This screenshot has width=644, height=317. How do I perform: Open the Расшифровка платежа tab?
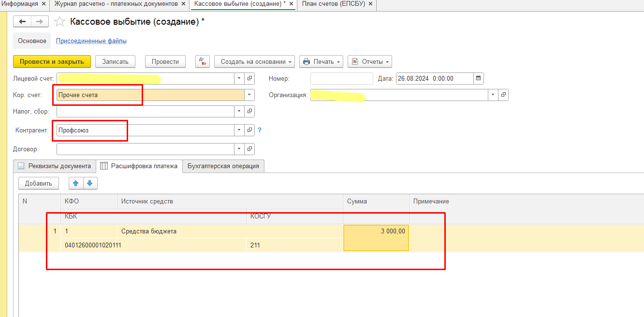coord(139,166)
